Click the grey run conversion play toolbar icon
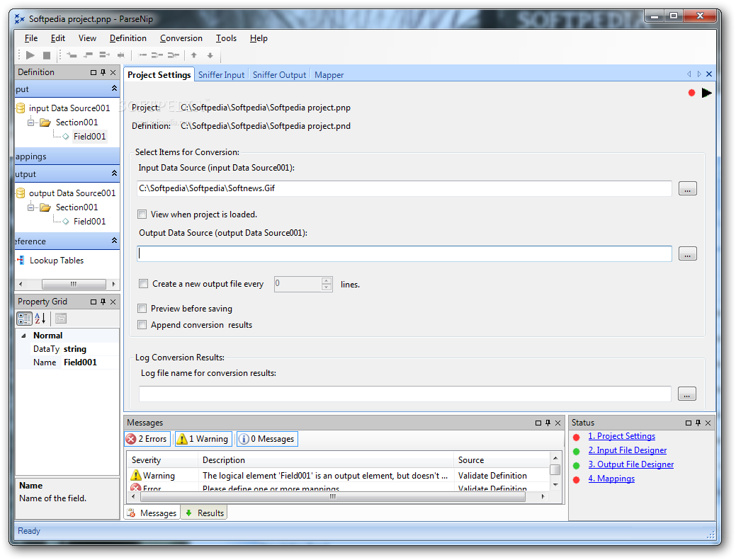 30,55
